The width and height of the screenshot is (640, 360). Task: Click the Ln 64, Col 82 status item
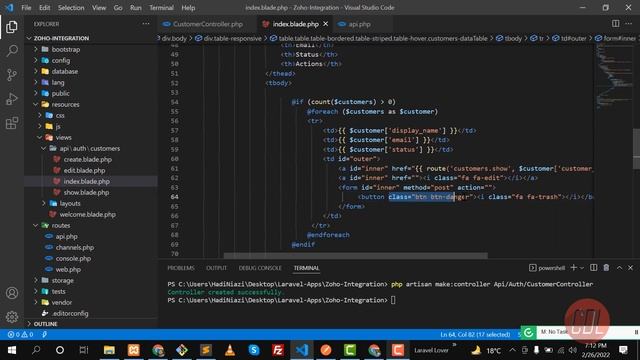click(x=475, y=334)
